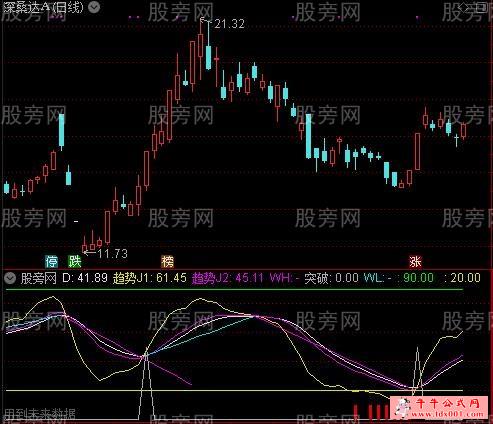Click the green 90.00 level value
The image size is (493, 424).
pyautogui.click(x=418, y=278)
